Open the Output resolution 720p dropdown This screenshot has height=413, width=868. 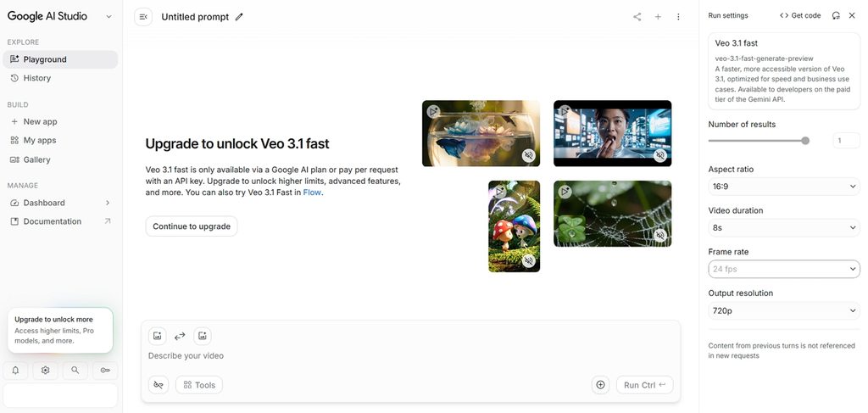point(784,310)
